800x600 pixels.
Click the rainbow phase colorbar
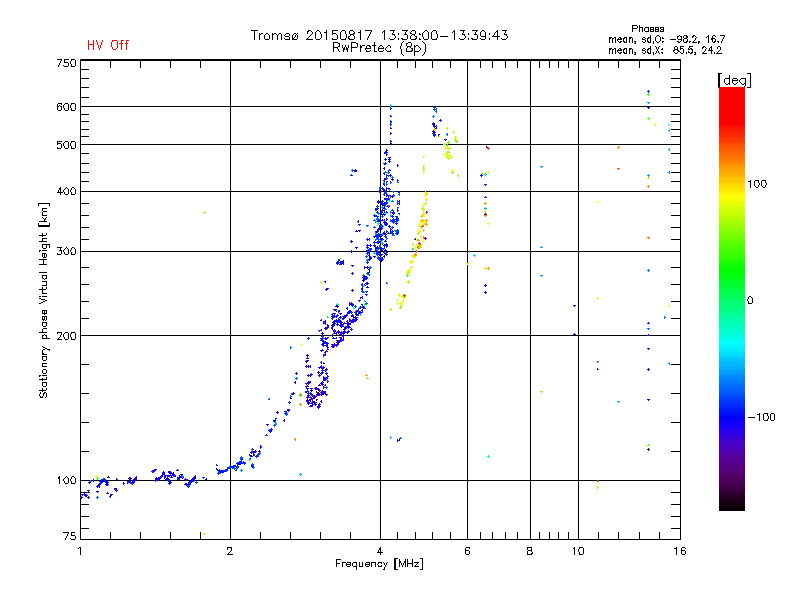pyautogui.click(x=732, y=298)
